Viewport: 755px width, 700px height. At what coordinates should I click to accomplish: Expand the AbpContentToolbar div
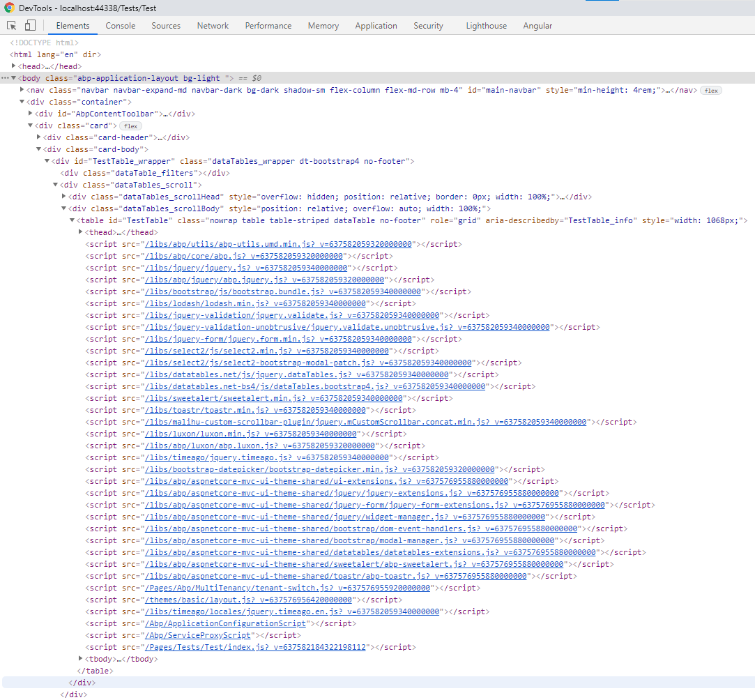coord(30,113)
